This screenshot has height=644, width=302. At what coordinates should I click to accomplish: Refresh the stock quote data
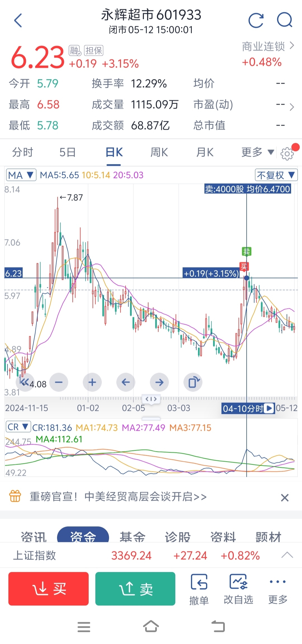pos(256,20)
